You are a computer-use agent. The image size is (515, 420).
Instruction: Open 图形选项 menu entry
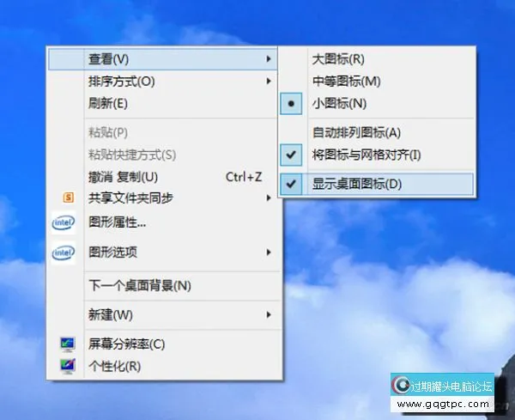click(x=163, y=253)
